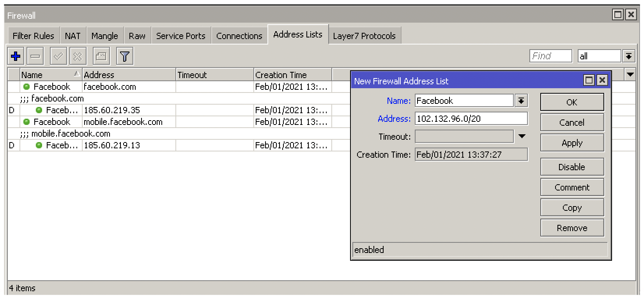Screen dimensions: 644x299
Task: Click the ';;; facebook.com' comment row
Action: (52, 98)
